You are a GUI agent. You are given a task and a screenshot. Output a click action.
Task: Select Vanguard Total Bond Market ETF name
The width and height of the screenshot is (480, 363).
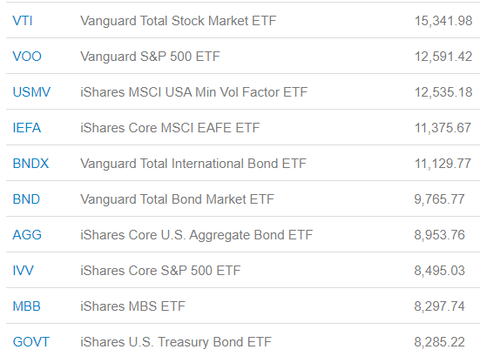click(x=177, y=199)
